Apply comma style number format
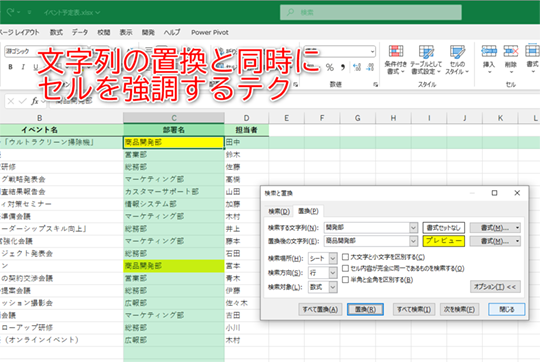This screenshot has width=540, height=362. (x=343, y=67)
